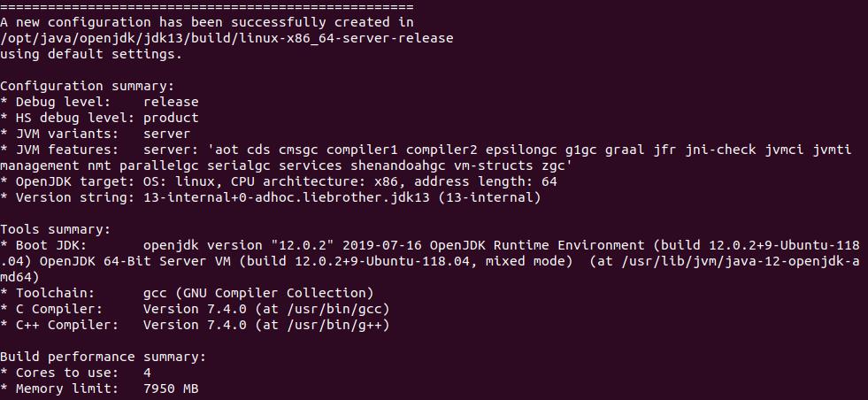Click the HS debug level "product" value
This screenshot has width=868, height=400.
171,118
